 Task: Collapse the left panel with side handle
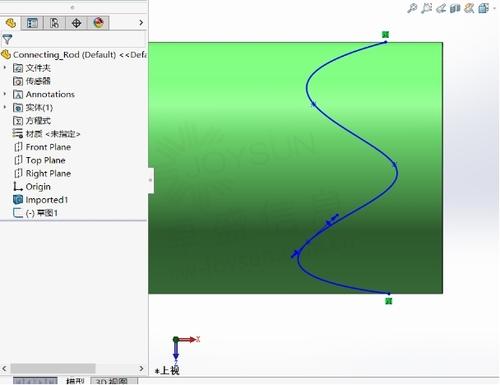(151, 180)
